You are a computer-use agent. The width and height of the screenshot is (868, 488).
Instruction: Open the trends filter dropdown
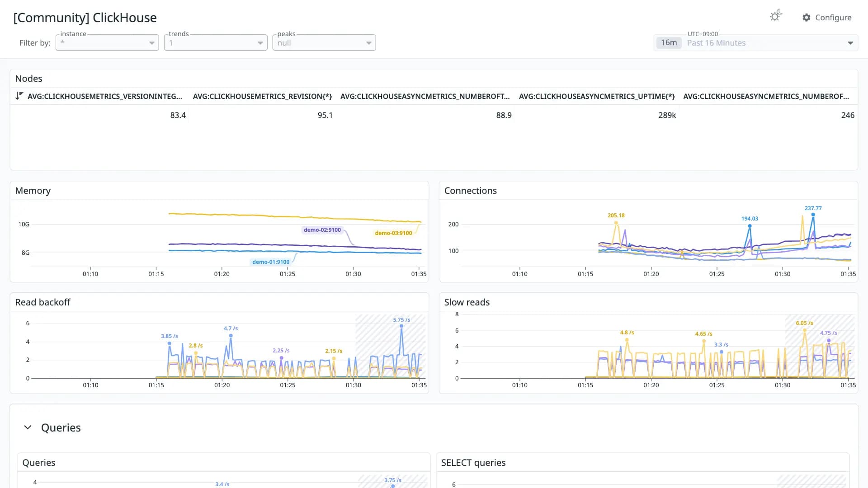coord(216,42)
